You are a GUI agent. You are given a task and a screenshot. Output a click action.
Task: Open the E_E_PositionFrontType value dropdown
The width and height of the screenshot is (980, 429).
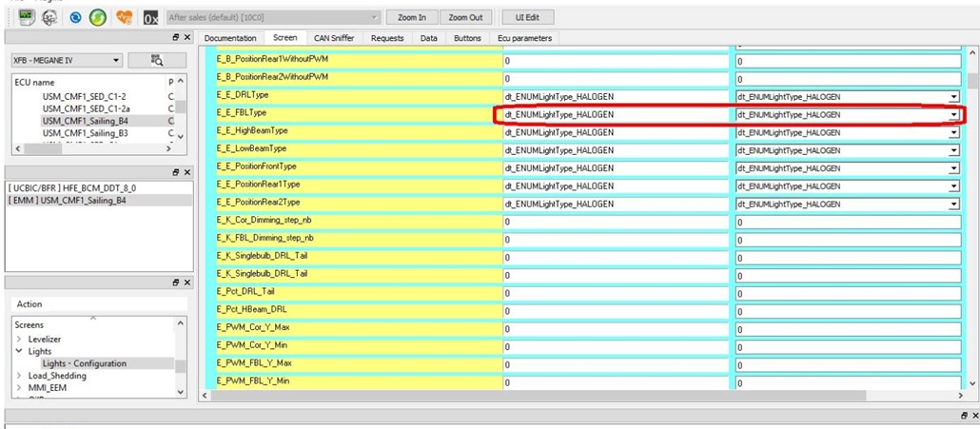click(x=953, y=168)
